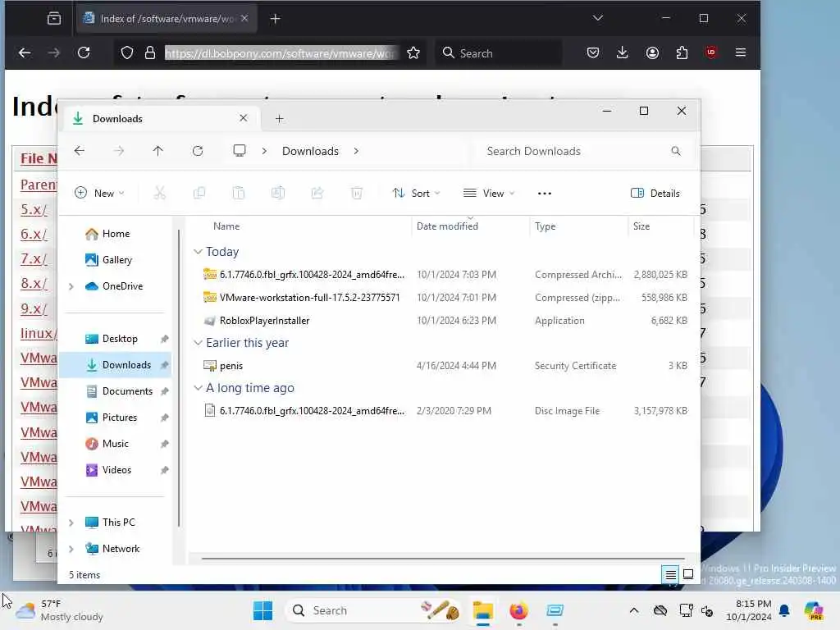
Task: Open the uBlock Origin extension icon
Action: click(x=711, y=52)
